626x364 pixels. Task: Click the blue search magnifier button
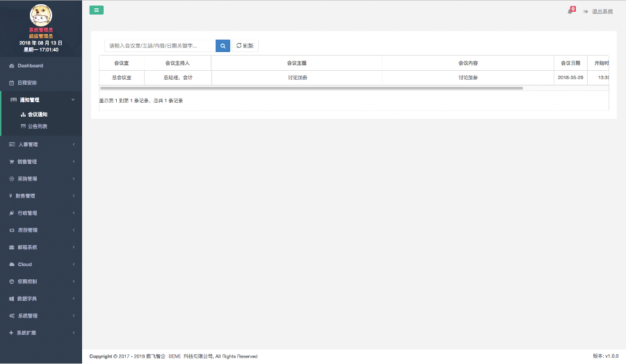pos(223,46)
